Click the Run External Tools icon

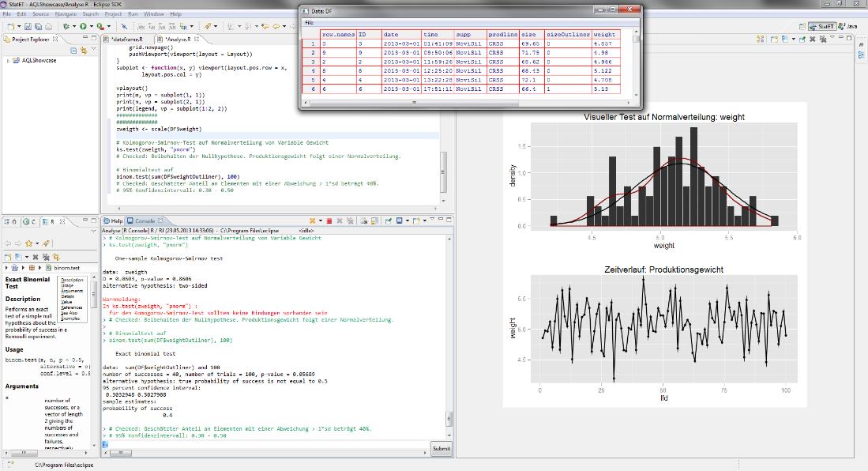tap(100, 26)
